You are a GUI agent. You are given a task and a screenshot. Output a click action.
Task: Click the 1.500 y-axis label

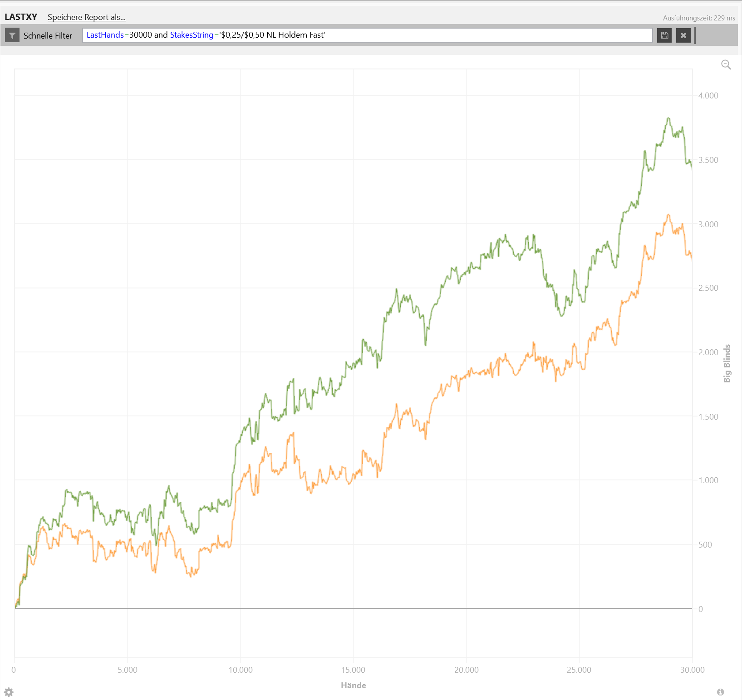click(x=708, y=417)
